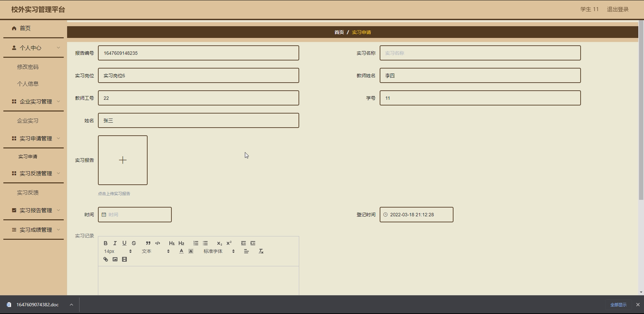The height and width of the screenshot is (314, 644).
Task: Collapse the 实习申请管理 sidebar section
Action: pyautogui.click(x=33, y=138)
